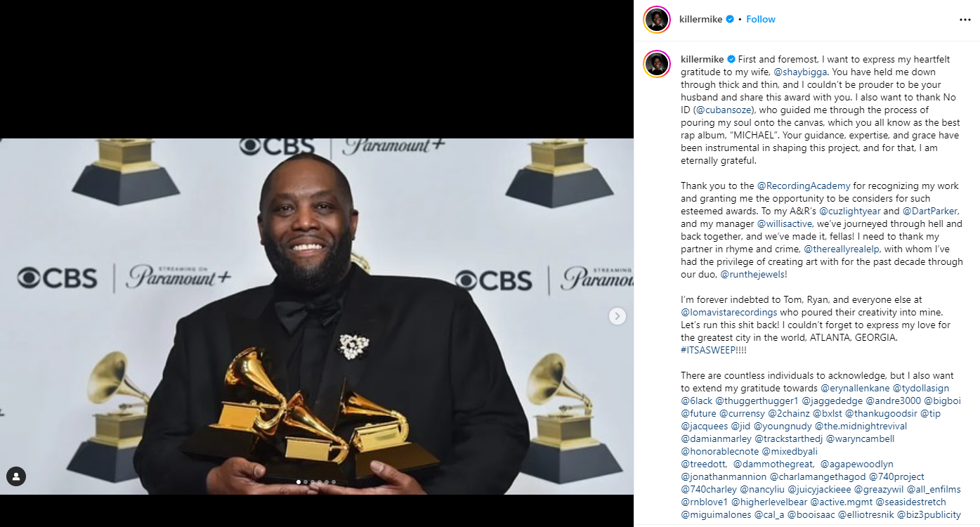The image size is (980, 527).
Task: Follow the killermike account
Action: coord(761,19)
